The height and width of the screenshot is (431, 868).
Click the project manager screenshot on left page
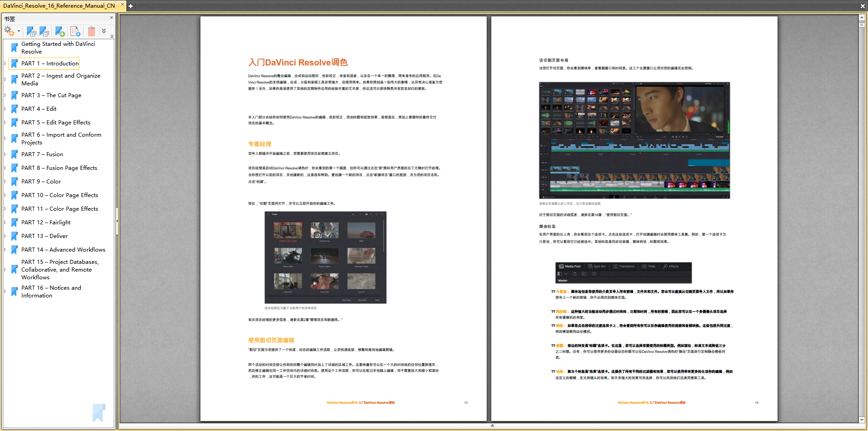click(325, 258)
